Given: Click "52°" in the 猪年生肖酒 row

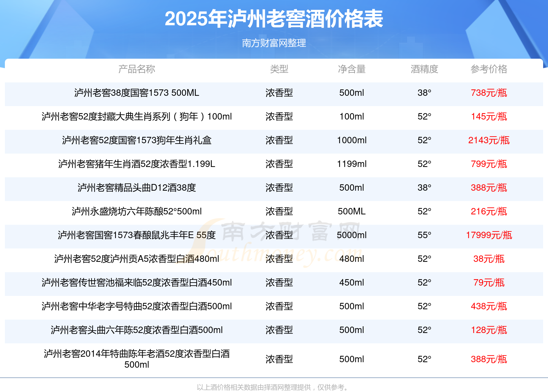Looking at the screenshot, I should tap(424, 164).
